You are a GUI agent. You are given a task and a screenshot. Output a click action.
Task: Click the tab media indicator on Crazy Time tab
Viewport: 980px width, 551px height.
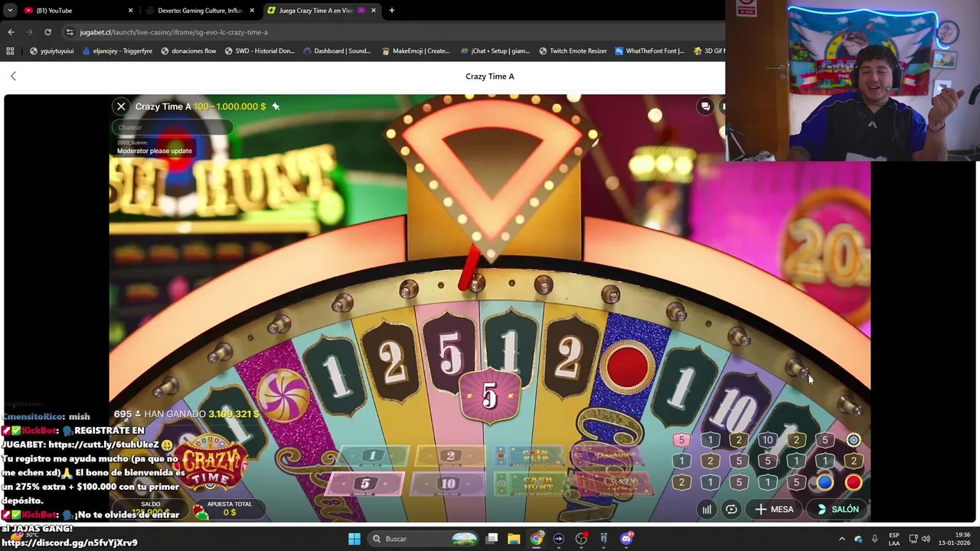(361, 11)
